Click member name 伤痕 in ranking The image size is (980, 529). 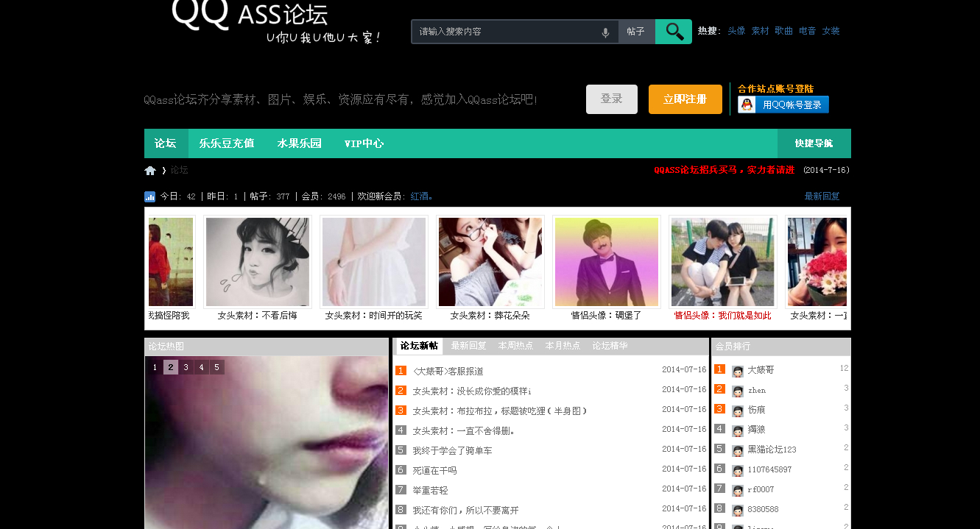756,410
